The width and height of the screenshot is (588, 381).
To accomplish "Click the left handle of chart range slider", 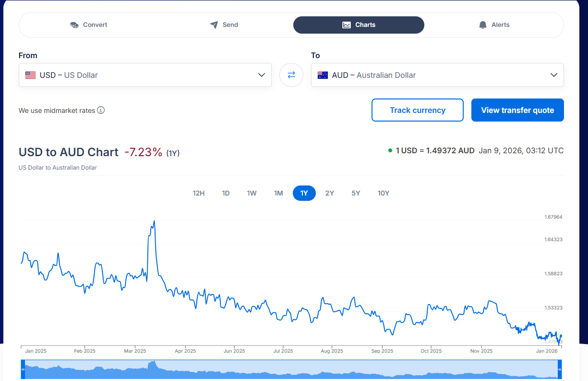I will click(23, 369).
